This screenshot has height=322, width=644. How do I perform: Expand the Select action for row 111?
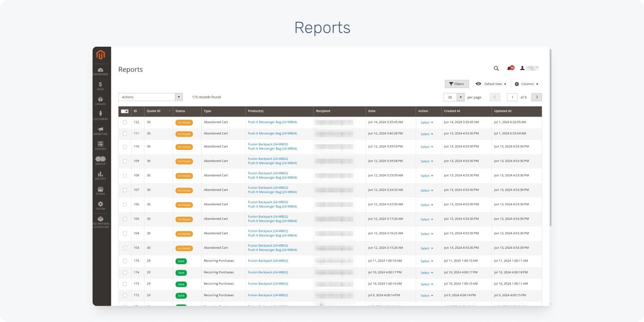(427, 134)
